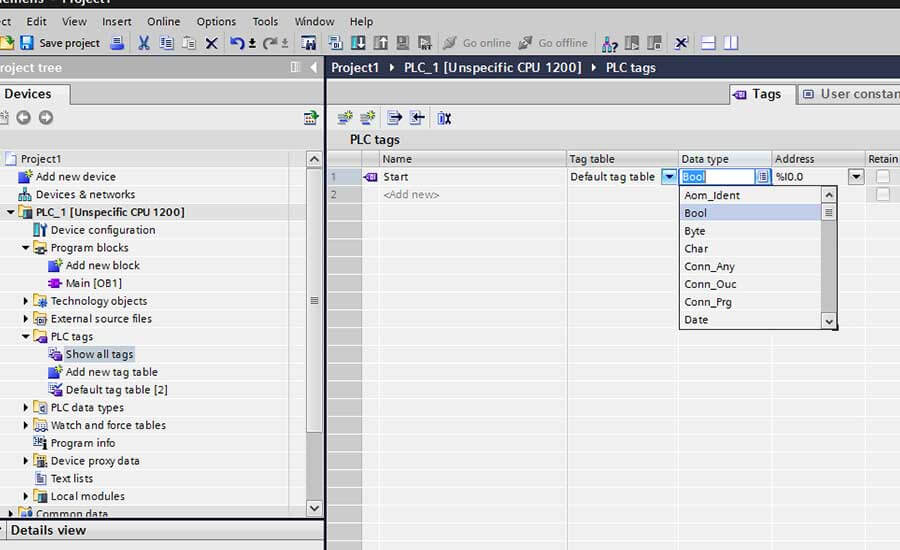Open the Help menu
This screenshot has height=550, width=900.
point(361,22)
